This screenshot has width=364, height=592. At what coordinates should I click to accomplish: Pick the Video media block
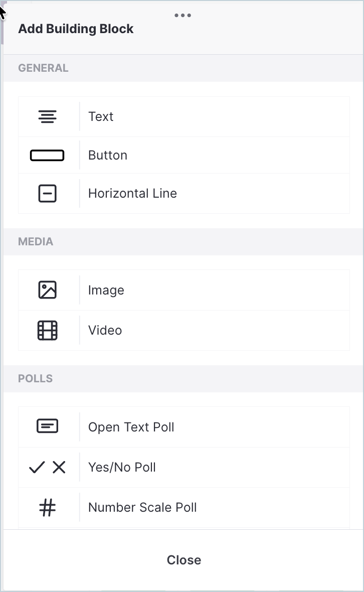click(184, 330)
